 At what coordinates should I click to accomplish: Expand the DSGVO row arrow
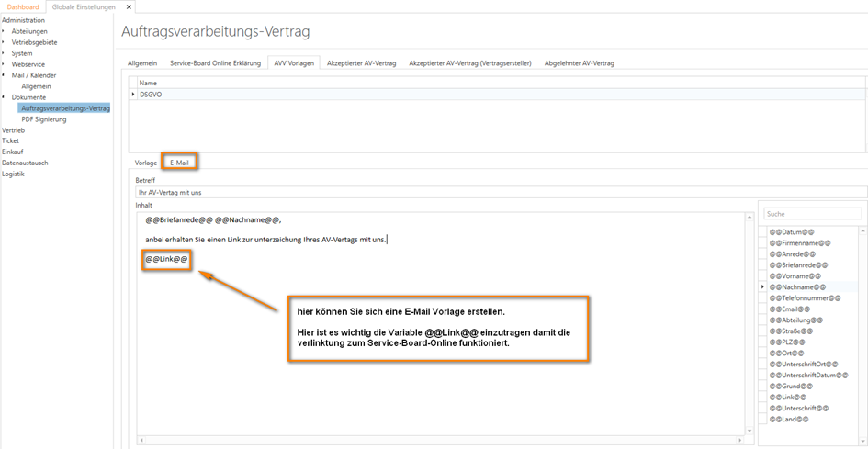coord(134,94)
